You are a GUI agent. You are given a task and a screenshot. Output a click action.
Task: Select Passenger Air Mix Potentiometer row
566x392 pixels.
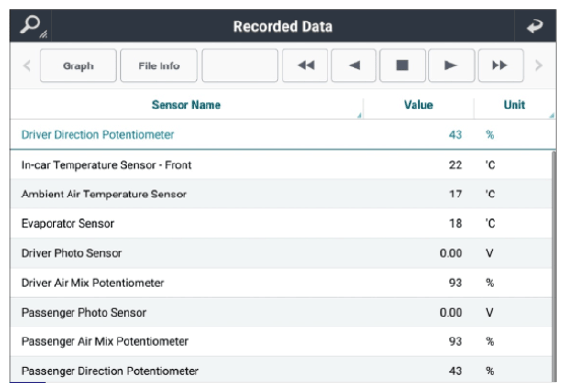pyautogui.click(x=281, y=341)
